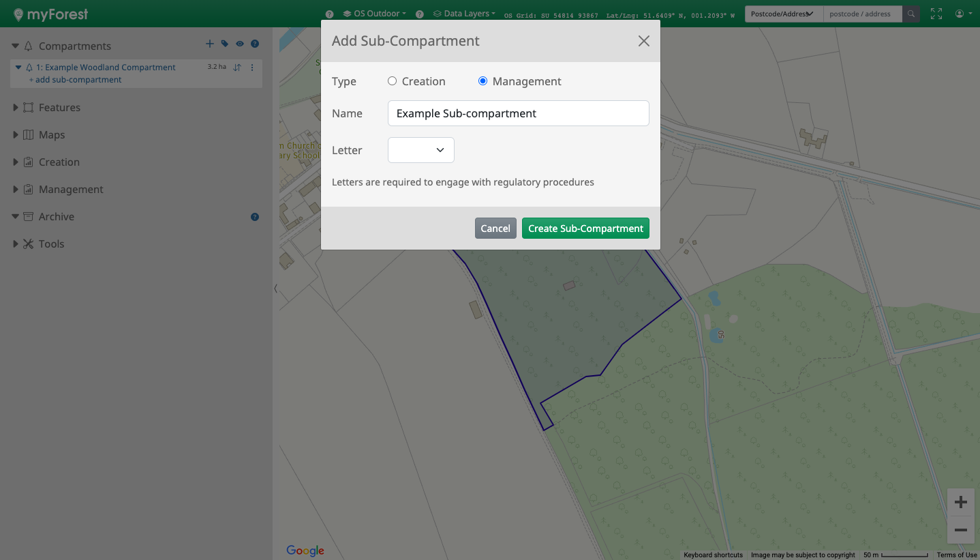Toggle compartments visibility eye icon
The width and height of the screenshot is (980, 560).
pos(240,44)
